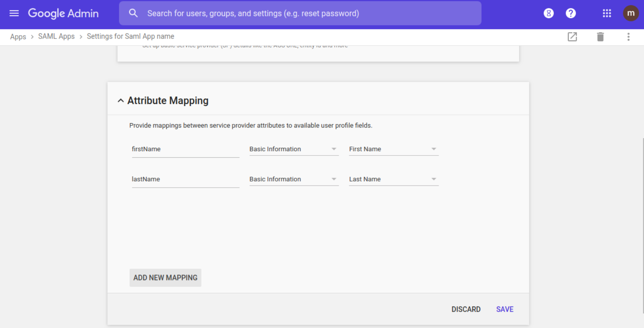Screen dimensions: 644x328
Task: Open the more options vertical dots menu
Action: [x=628, y=37]
